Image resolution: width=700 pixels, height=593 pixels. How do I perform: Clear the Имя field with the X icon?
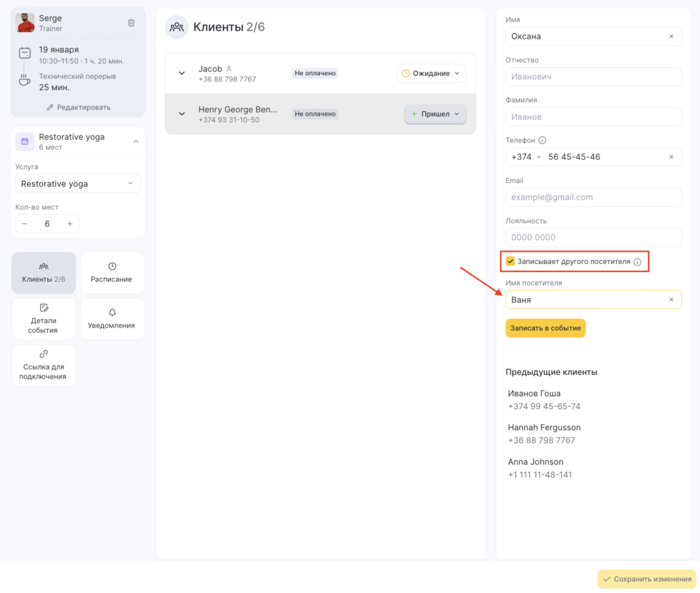(x=671, y=36)
